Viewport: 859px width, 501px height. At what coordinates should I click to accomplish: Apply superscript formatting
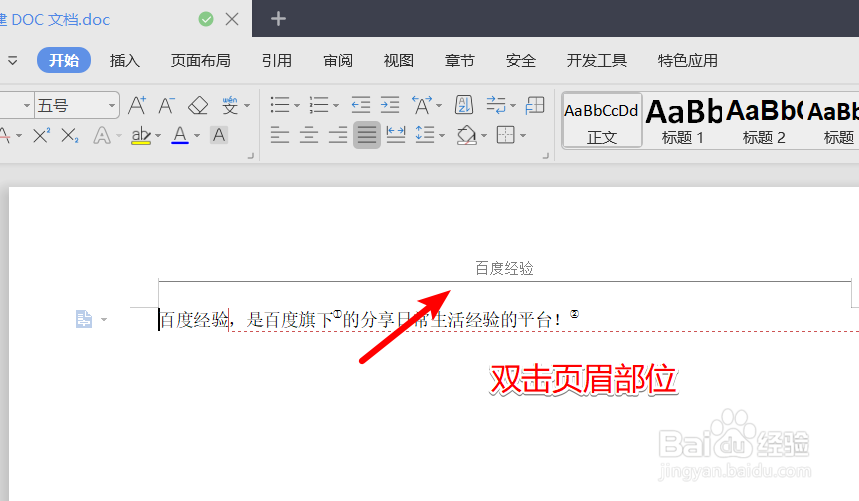click(41, 135)
